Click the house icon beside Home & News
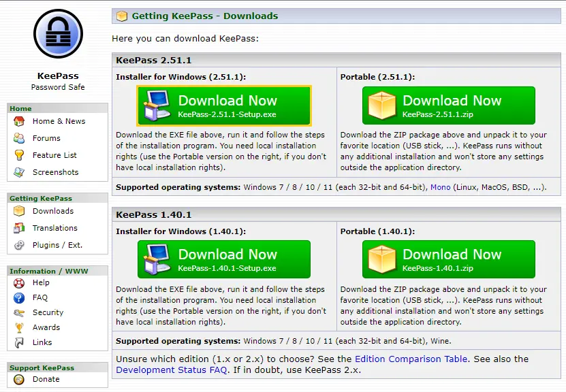Image resolution: width=566 pixels, height=392 pixels. [x=19, y=121]
